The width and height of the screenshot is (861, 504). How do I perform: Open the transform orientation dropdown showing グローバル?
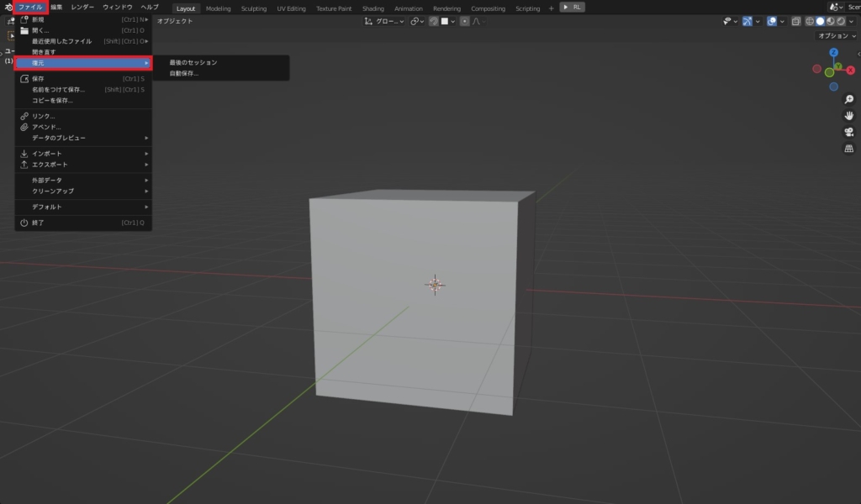(x=385, y=21)
